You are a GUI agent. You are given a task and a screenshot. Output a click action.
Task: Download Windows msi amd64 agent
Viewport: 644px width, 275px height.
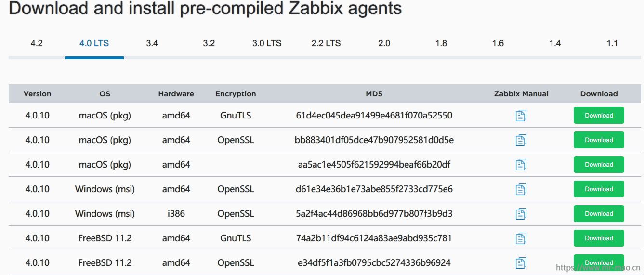(599, 189)
